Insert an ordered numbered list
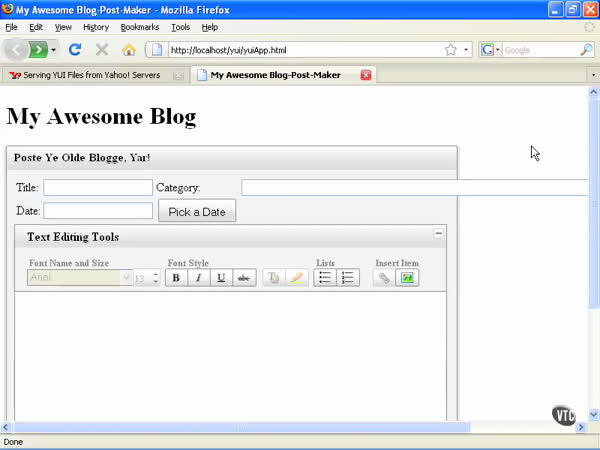The width and height of the screenshot is (600, 450). 347,278
